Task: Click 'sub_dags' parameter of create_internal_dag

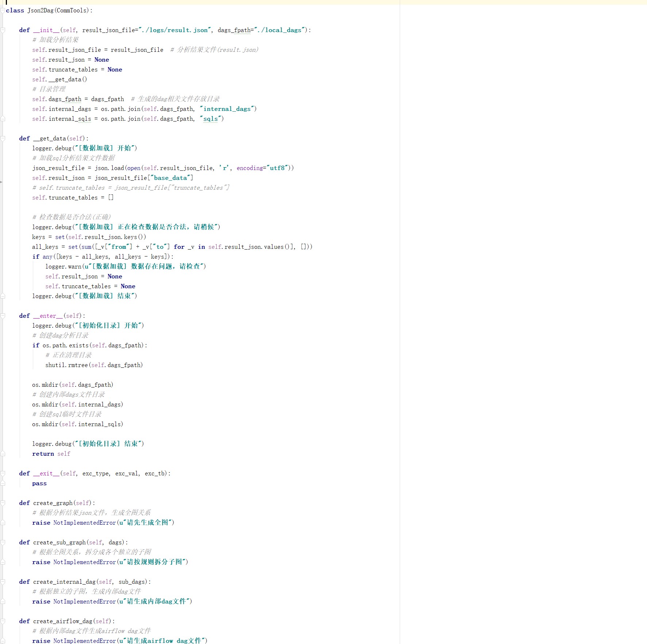Action: coord(132,582)
